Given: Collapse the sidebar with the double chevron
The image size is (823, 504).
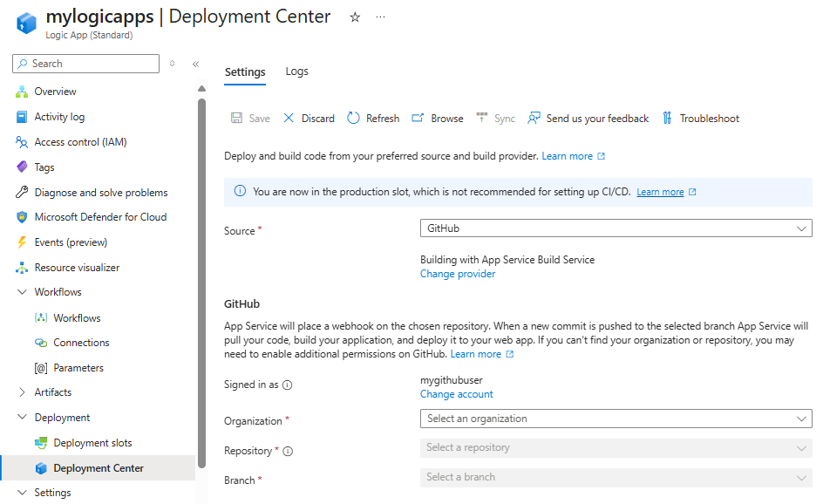Looking at the screenshot, I should (x=196, y=64).
